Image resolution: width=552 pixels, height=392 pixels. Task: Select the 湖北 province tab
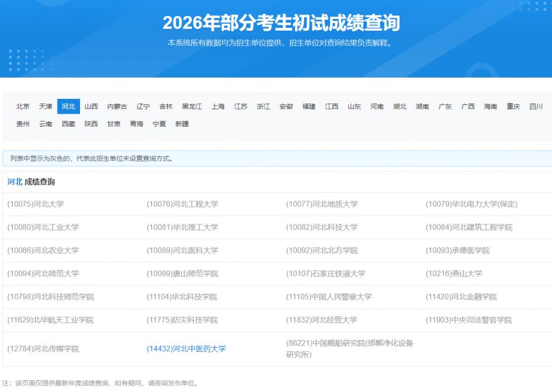[400, 106]
